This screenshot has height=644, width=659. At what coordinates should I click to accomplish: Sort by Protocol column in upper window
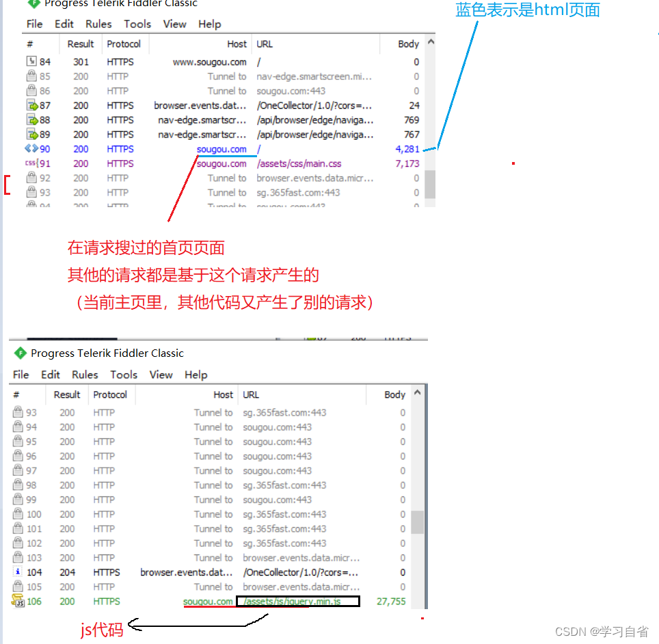[124, 44]
